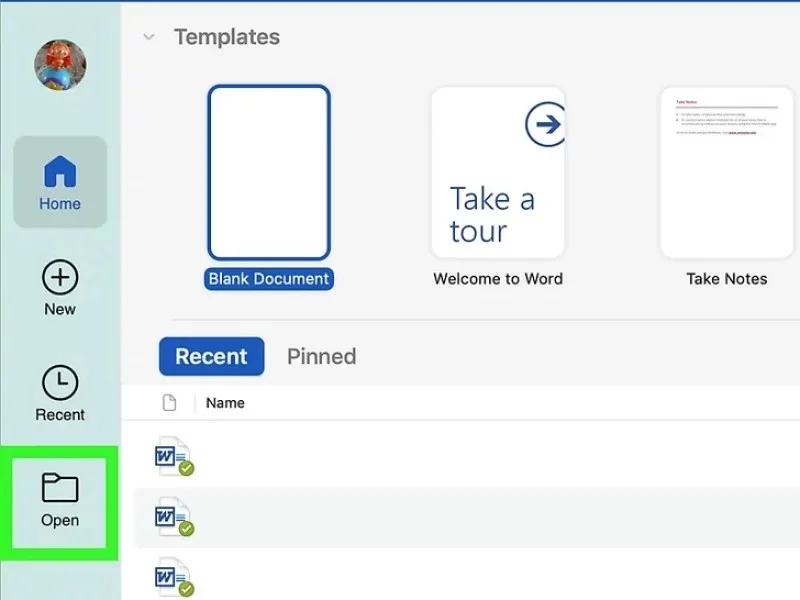800x600 pixels.
Task: Click the New plus circle icon
Action: [x=60, y=277]
